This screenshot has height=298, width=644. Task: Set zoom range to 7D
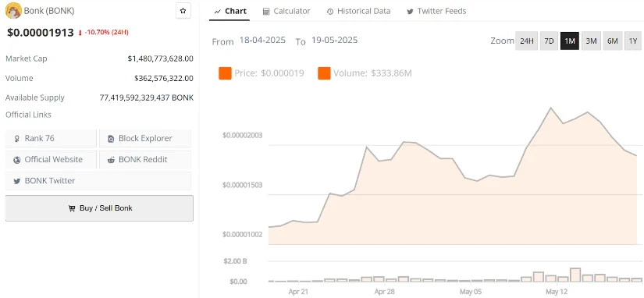point(549,41)
